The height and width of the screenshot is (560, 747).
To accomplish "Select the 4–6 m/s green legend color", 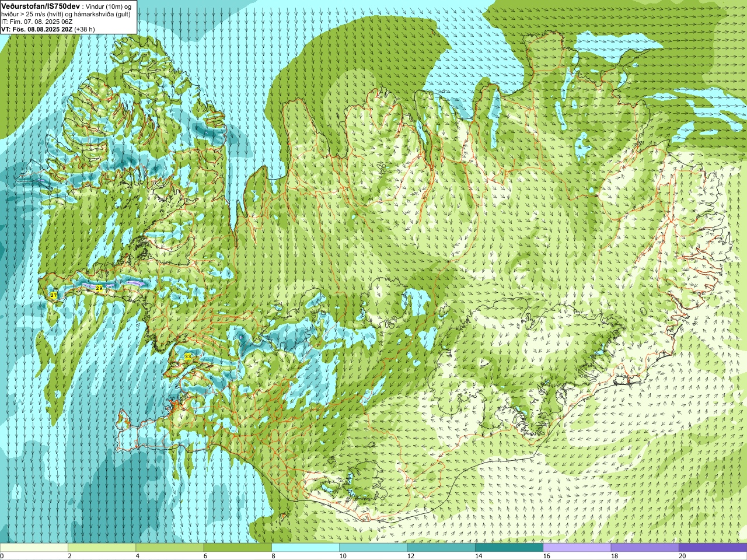I will [169, 548].
